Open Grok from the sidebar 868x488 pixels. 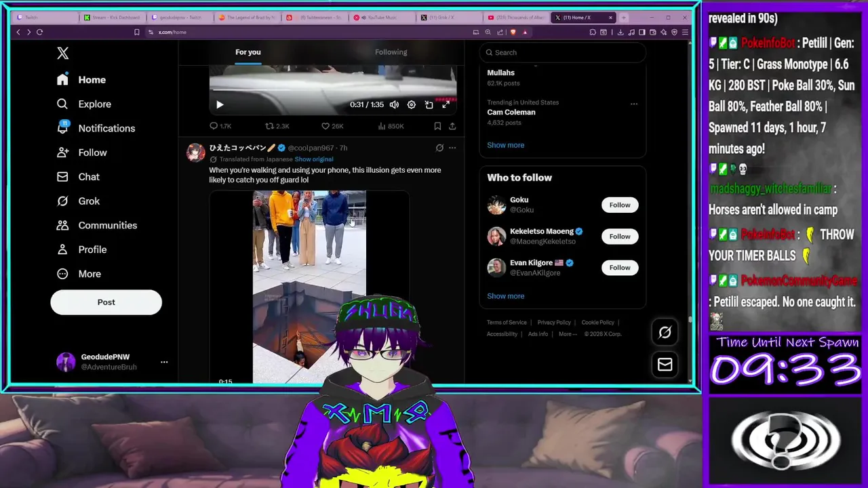tap(79, 201)
